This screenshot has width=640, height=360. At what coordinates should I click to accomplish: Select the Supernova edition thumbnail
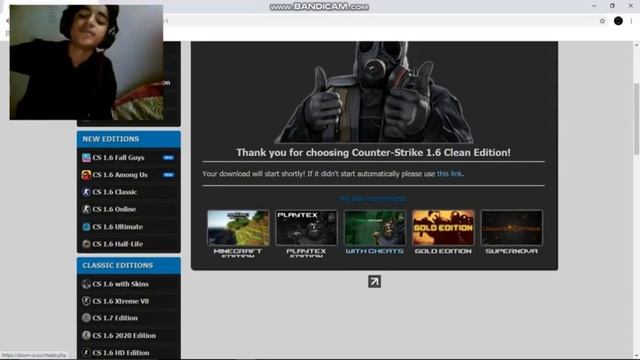click(511, 228)
